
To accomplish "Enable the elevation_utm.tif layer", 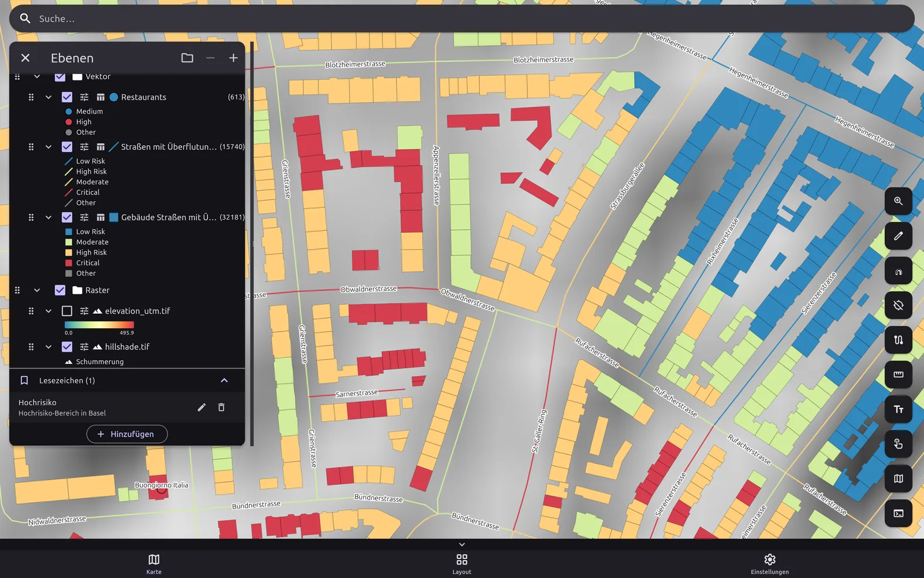I will 67,311.
